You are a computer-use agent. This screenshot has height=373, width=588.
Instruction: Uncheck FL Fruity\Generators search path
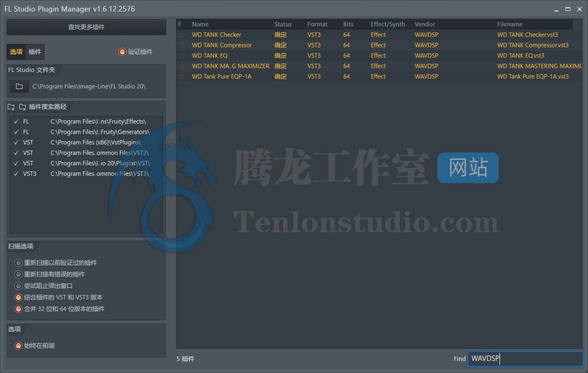16,132
